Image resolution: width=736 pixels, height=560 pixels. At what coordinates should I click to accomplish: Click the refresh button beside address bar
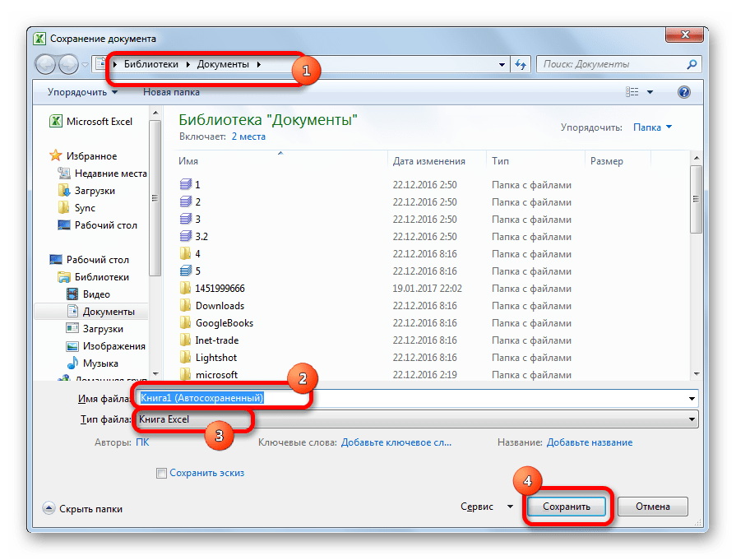click(520, 64)
